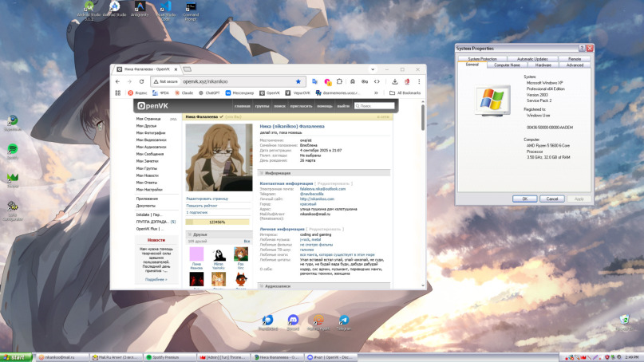The height and width of the screenshot is (362, 644).
Task: Open the Spotify desktop icon
Action: pyautogui.click(x=13, y=151)
